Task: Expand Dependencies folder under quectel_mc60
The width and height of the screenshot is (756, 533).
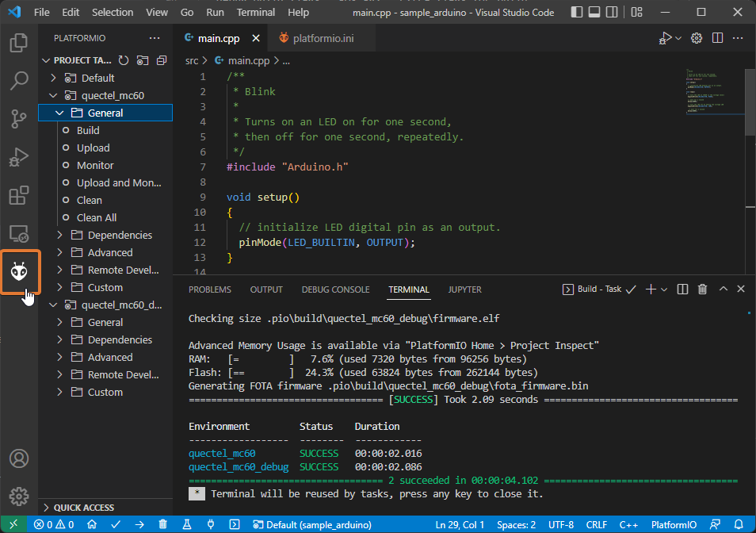Action: click(59, 235)
